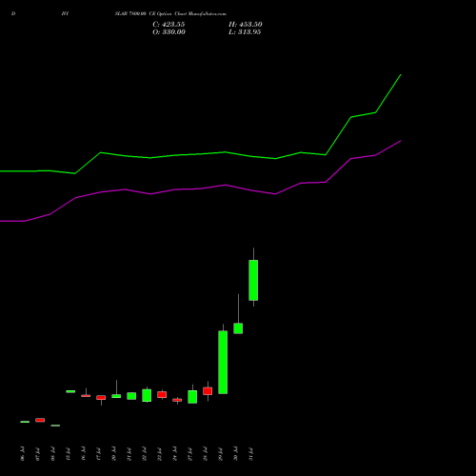
Task: Select the 20 Jul date label
Action: [x=113, y=454]
